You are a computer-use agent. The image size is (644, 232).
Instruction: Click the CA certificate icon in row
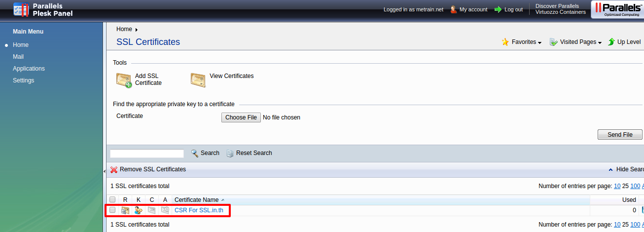click(x=165, y=210)
